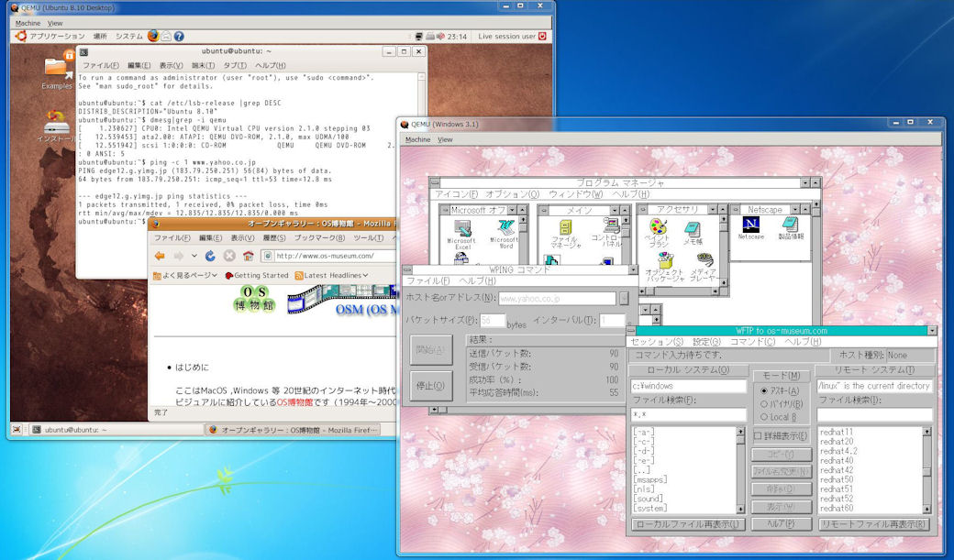Select Local 8 radio button in WFTP
Viewport: 954px width, 560px height.
pos(764,417)
